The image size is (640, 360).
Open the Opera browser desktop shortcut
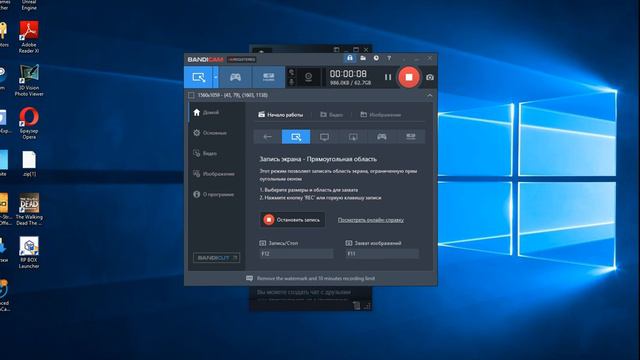[x=29, y=123]
